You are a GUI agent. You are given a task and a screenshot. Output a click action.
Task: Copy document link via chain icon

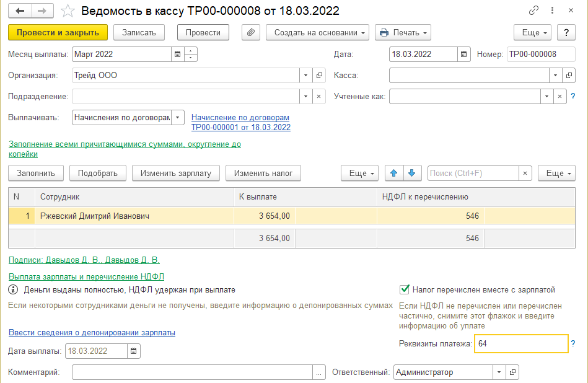[533, 11]
